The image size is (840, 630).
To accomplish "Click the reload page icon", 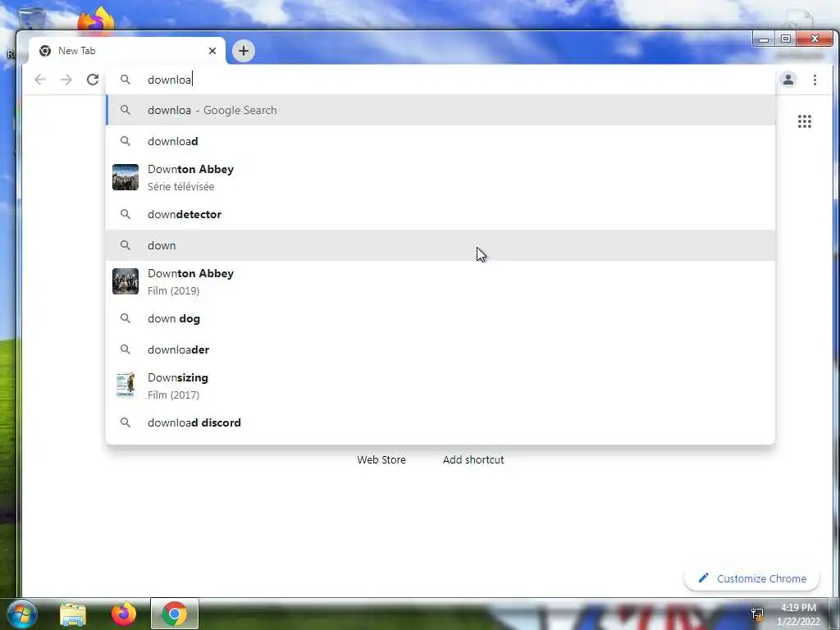I will 93,80.
